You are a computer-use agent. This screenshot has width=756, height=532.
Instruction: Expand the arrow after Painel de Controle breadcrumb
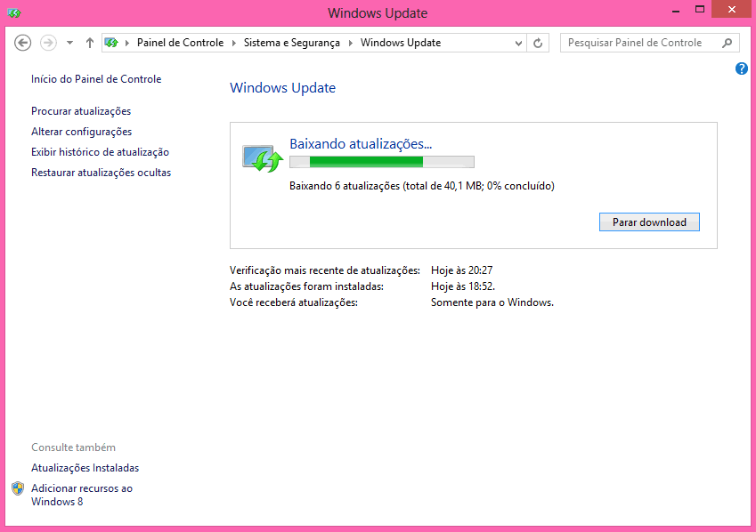(235, 43)
